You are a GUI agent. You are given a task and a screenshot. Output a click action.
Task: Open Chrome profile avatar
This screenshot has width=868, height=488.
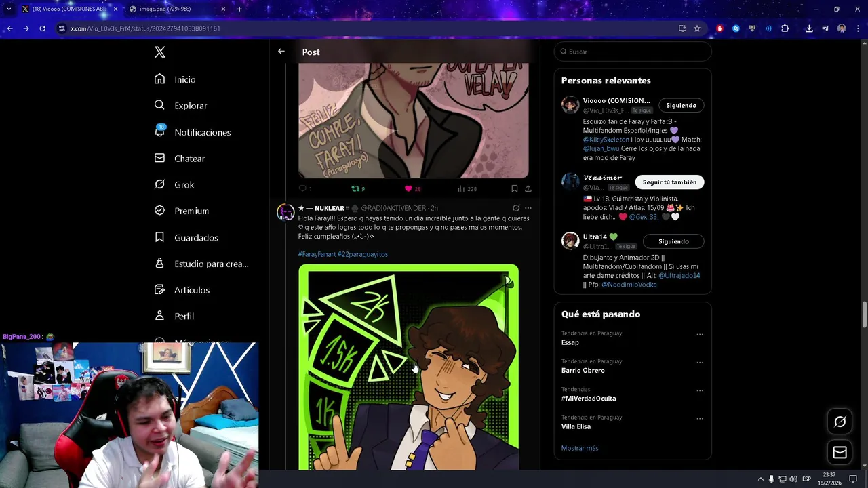click(x=842, y=28)
